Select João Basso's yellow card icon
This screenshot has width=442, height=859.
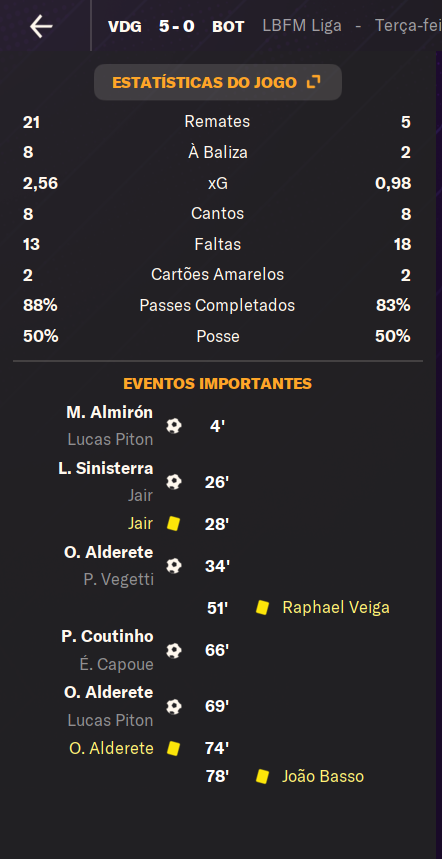pos(262,776)
